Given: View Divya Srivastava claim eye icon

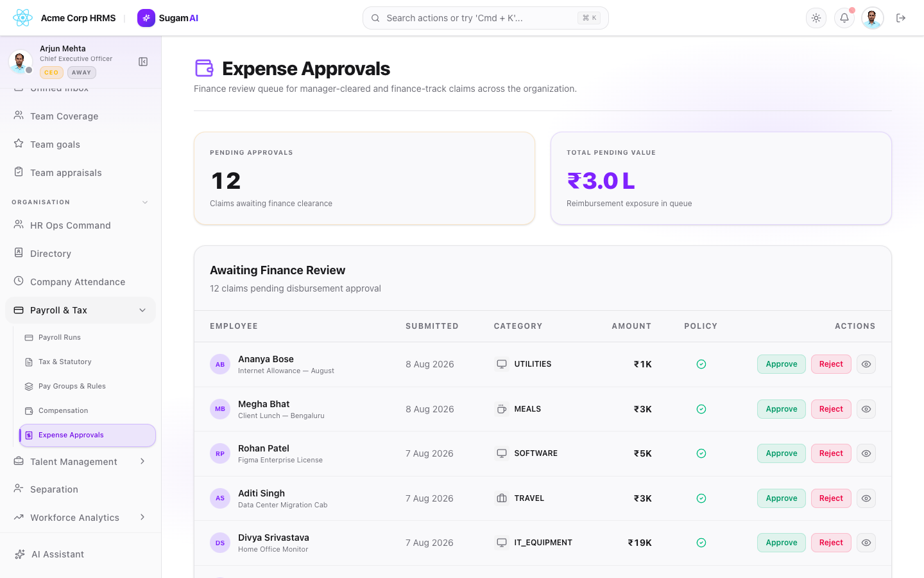Looking at the screenshot, I should (866, 543).
